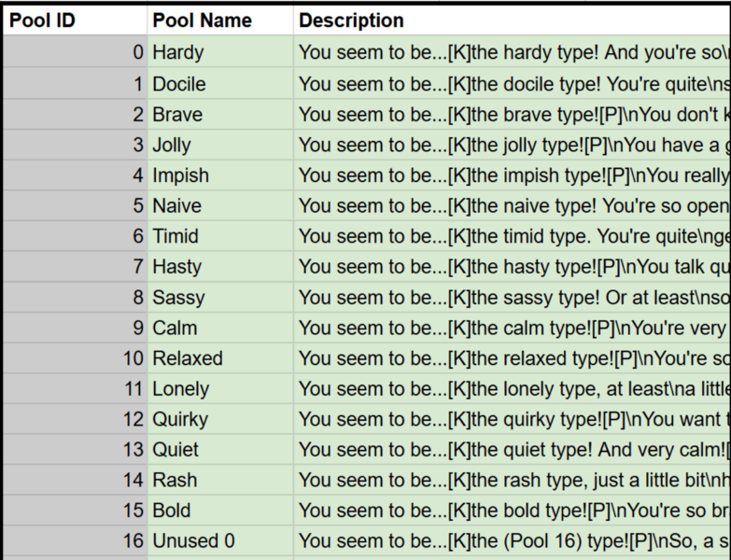The height and width of the screenshot is (560, 731).
Task: Select the Hardy pool name cell
Action: click(219, 53)
